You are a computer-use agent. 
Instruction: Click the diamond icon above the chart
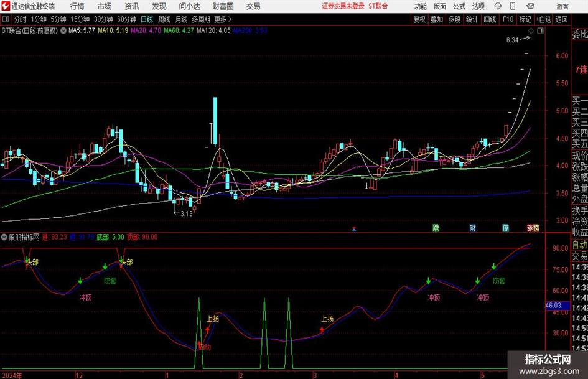click(x=531, y=30)
